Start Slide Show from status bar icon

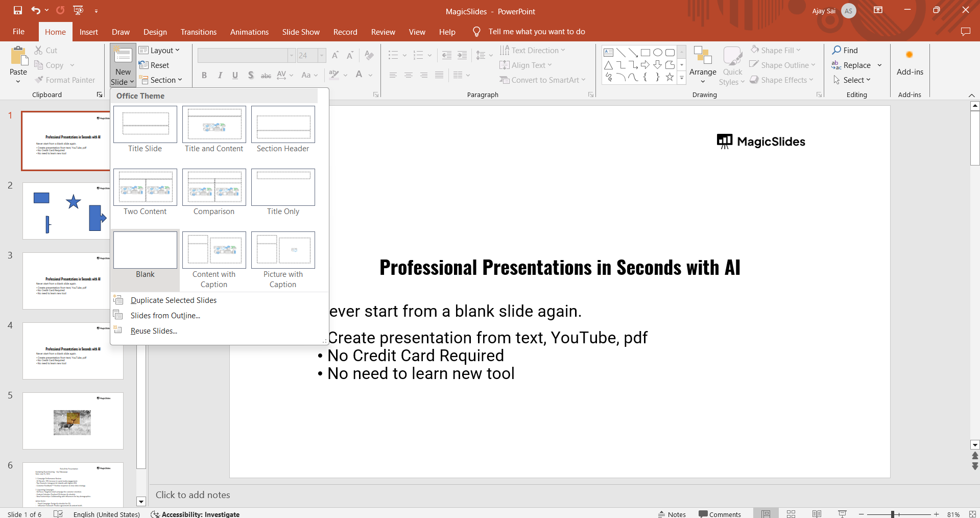point(842,514)
